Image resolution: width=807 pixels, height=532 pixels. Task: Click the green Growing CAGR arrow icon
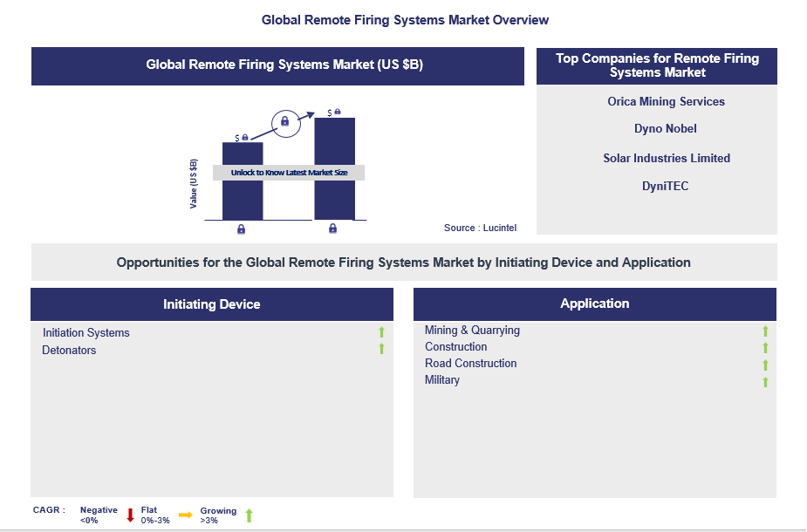click(x=248, y=515)
